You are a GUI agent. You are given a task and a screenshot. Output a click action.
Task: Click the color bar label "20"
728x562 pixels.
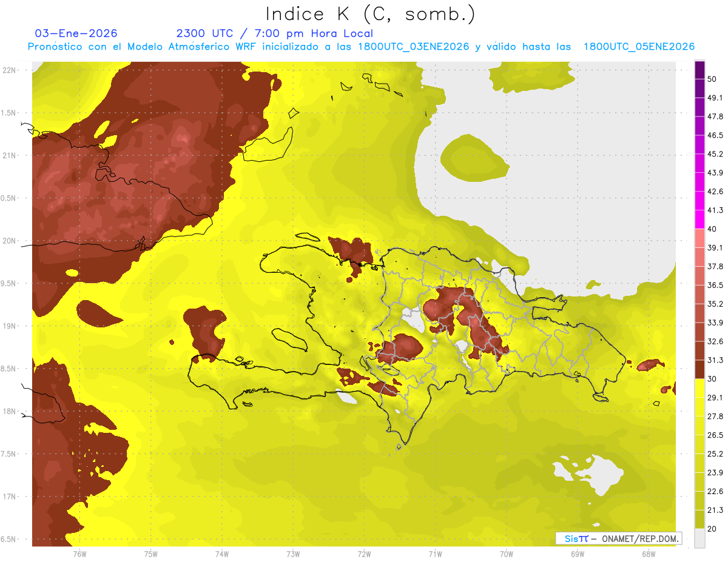(712, 529)
